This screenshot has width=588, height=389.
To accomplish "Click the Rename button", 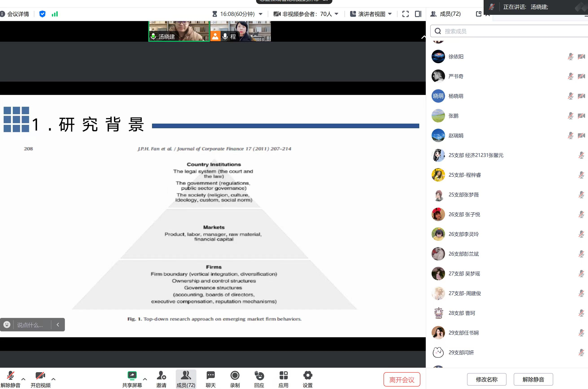I will 486,379.
